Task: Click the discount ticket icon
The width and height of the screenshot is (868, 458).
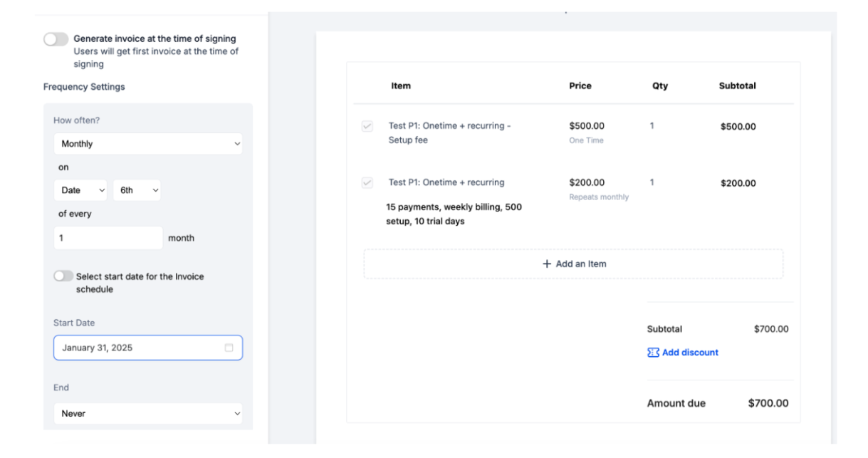Action: (653, 353)
